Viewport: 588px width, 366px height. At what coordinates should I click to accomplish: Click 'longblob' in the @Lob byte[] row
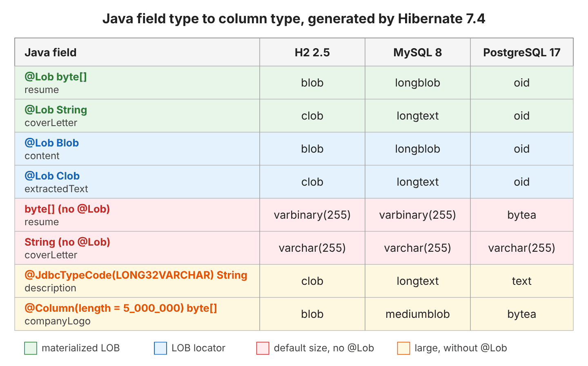[418, 83]
